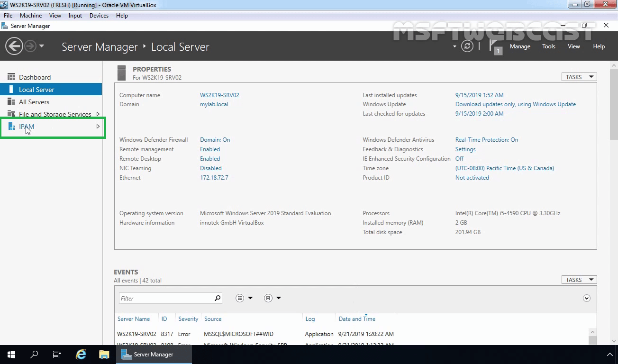Click Download updates only, using Windows Update
The image size is (618, 364).
[x=516, y=104]
